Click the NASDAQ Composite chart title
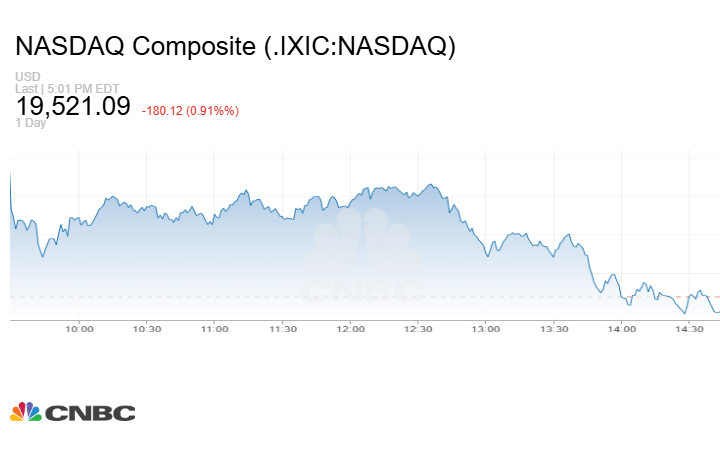Viewport: 720px width, 450px height. coord(235,47)
